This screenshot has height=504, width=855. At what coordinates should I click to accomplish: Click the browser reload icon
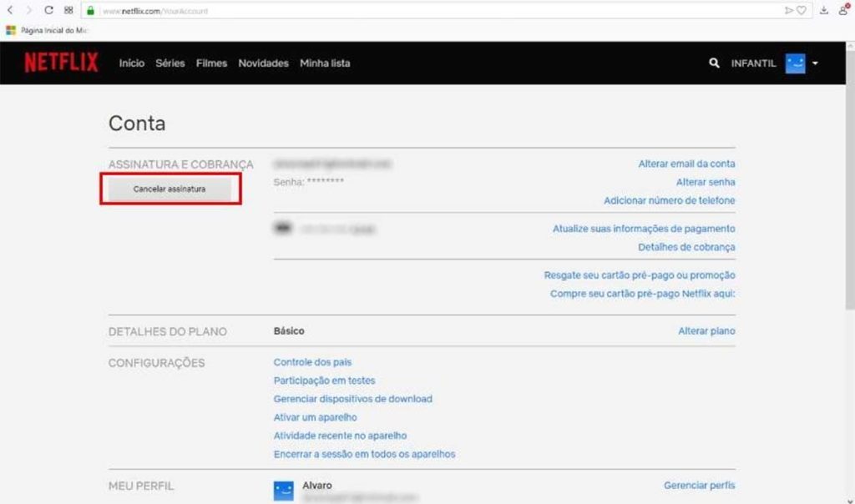(x=48, y=11)
